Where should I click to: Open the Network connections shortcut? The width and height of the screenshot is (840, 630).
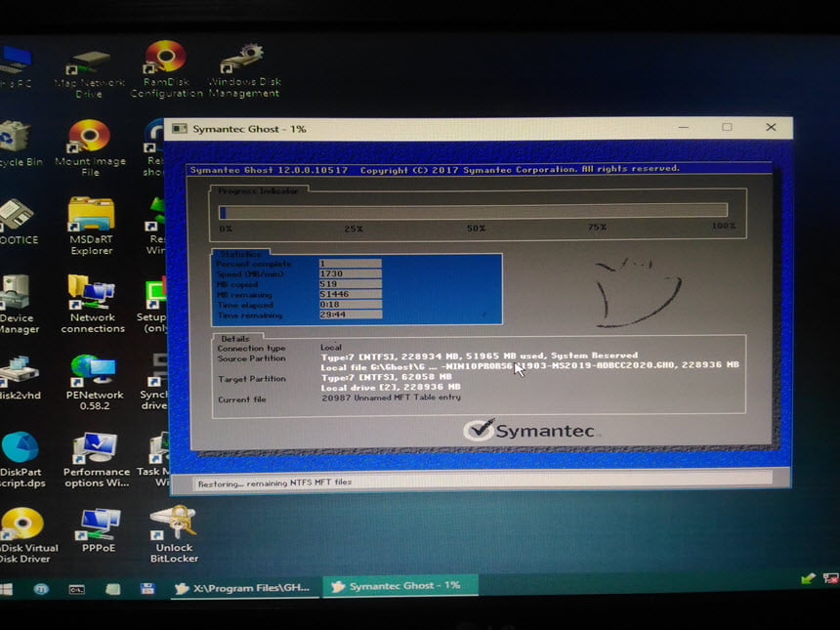pos(93,305)
